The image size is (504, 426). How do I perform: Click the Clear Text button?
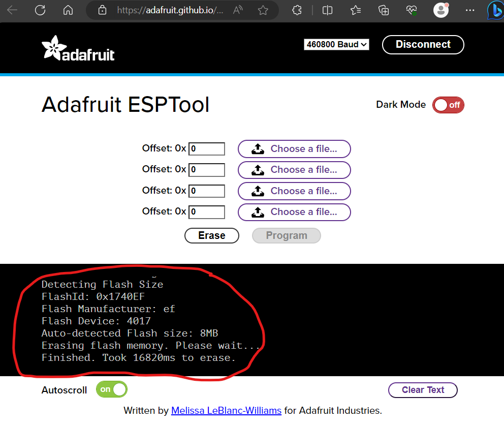click(423, 390)
